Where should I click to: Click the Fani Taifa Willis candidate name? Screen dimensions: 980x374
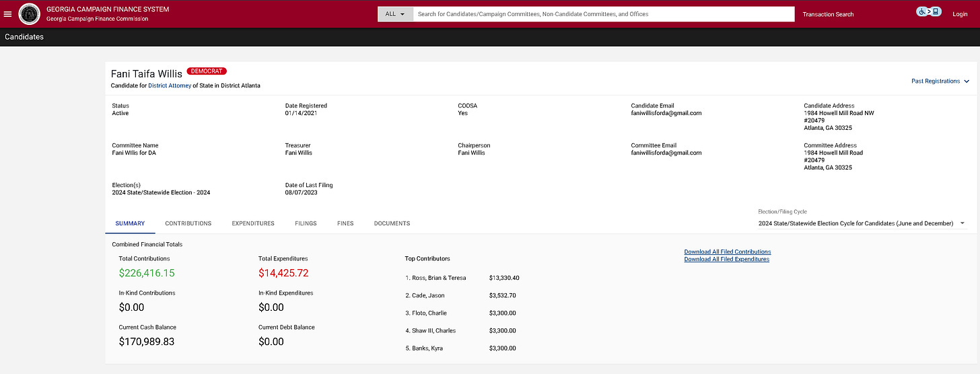click(x=147, y=74)
